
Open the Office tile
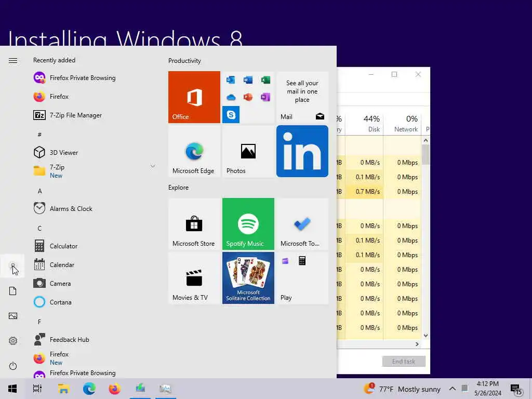(194, 97)
